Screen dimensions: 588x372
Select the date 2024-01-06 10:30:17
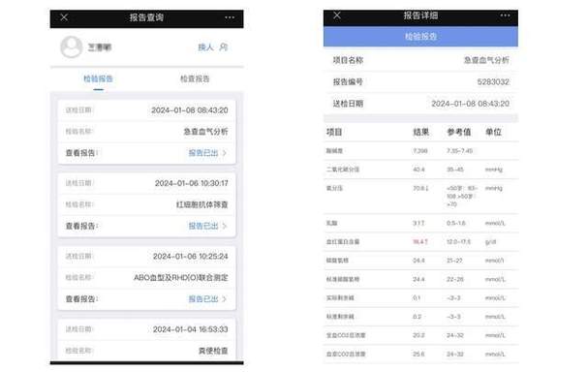(x=191, y=183)
